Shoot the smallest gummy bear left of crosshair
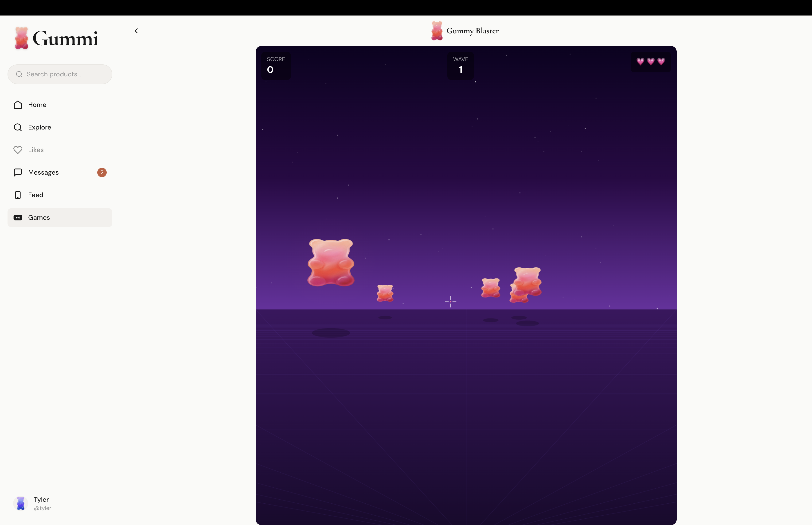This screenshot has width=812, height=525. coord(385,293)
